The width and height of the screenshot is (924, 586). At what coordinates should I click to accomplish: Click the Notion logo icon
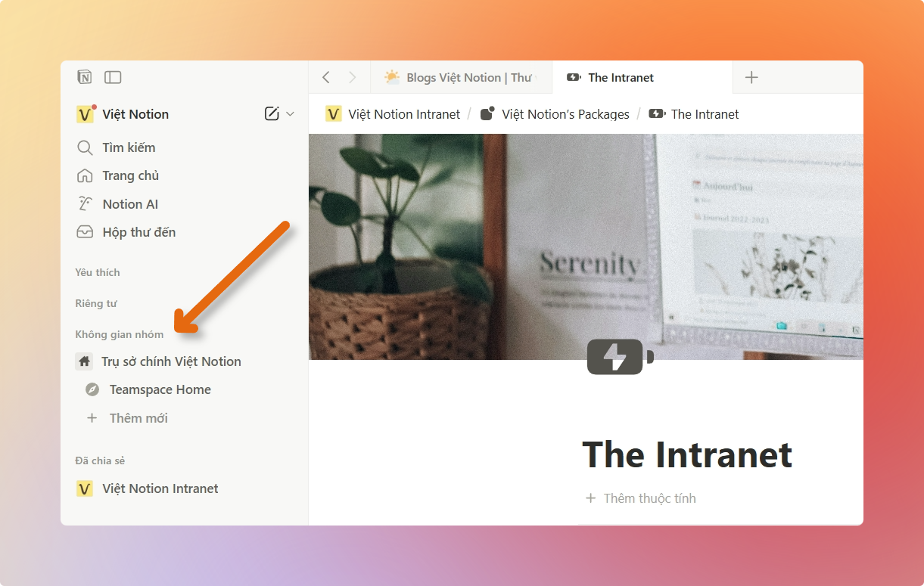coord(85,77)
